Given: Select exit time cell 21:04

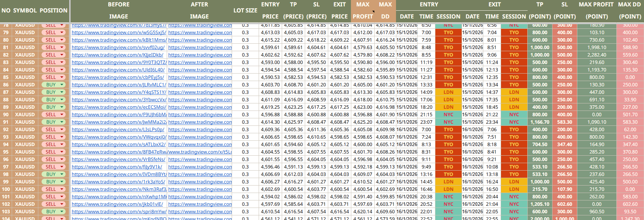Looking at the screenshot, I should click(x=492, y=204).
